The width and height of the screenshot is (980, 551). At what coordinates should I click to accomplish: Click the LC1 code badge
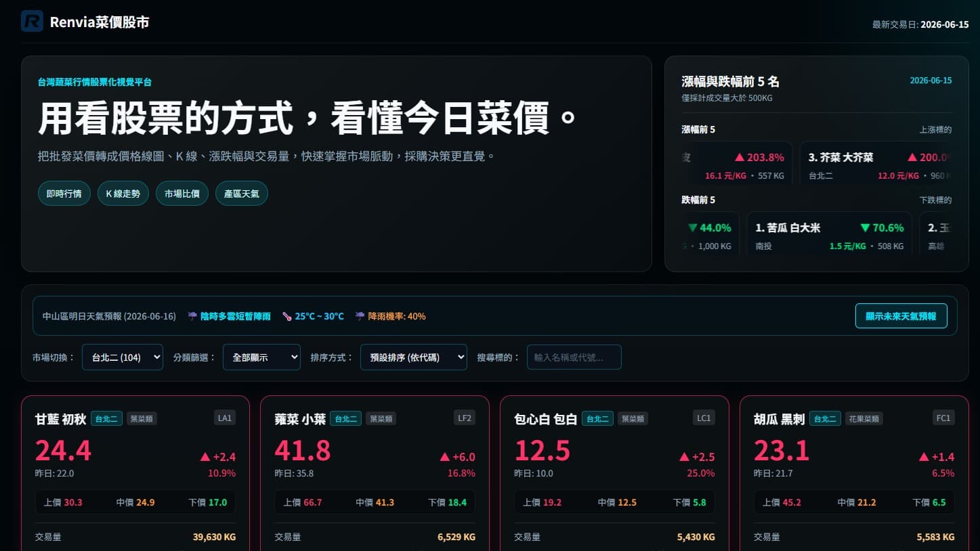tap(704, 418)
